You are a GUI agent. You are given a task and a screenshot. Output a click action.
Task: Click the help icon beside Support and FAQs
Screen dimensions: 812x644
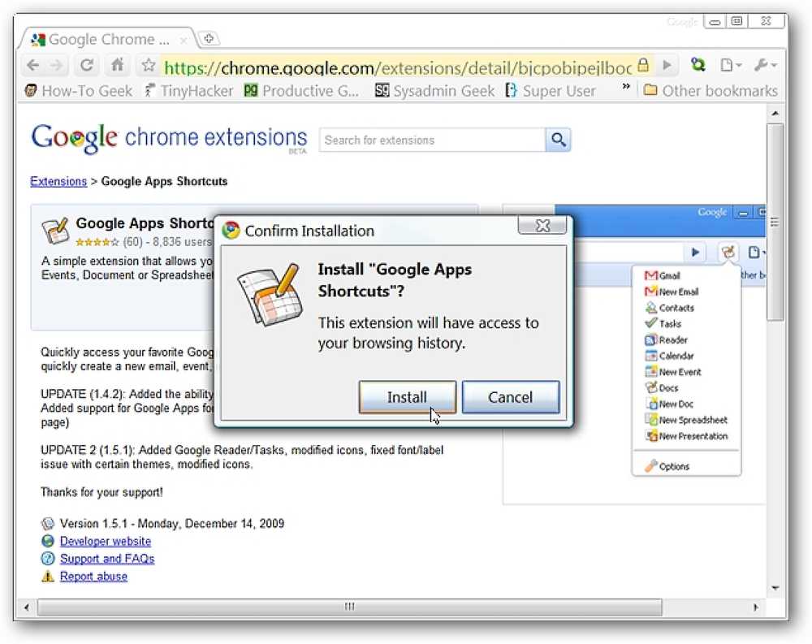tap(48, 559)
